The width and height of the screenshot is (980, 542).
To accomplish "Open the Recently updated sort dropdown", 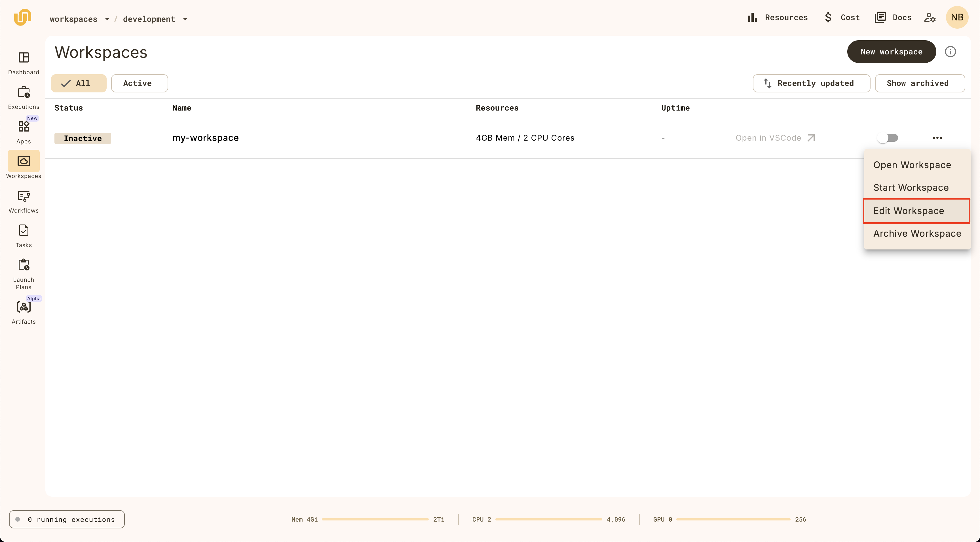I will click(811, 83).
